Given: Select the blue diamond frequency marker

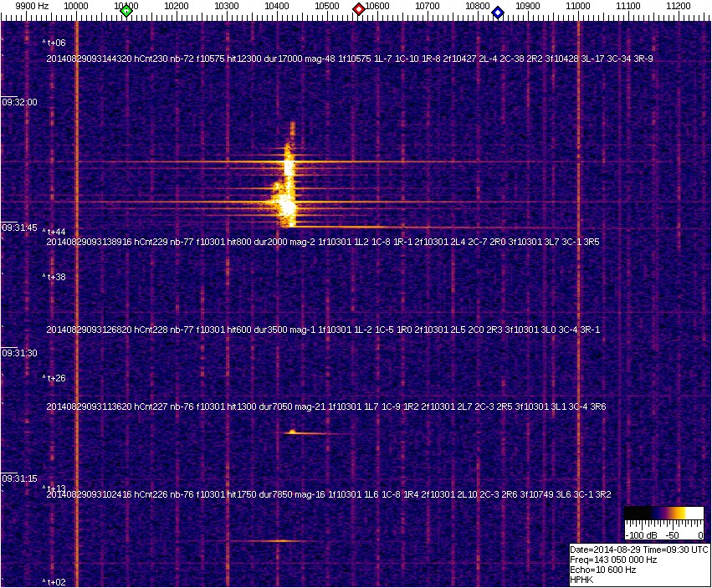Looking at the screenshot, I should click(498, 12).
